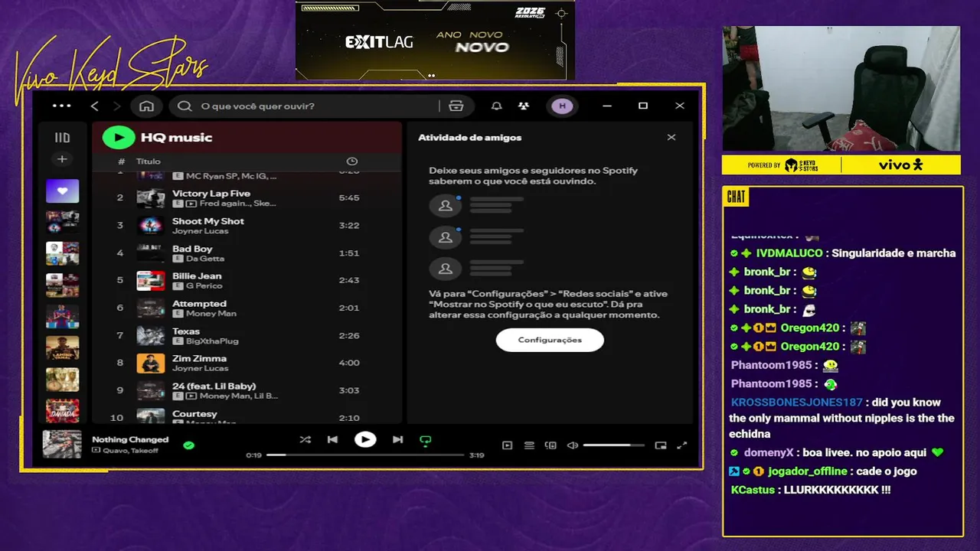Close the 'Atividade de amigos' panel
980x551 pixels.
671,138
